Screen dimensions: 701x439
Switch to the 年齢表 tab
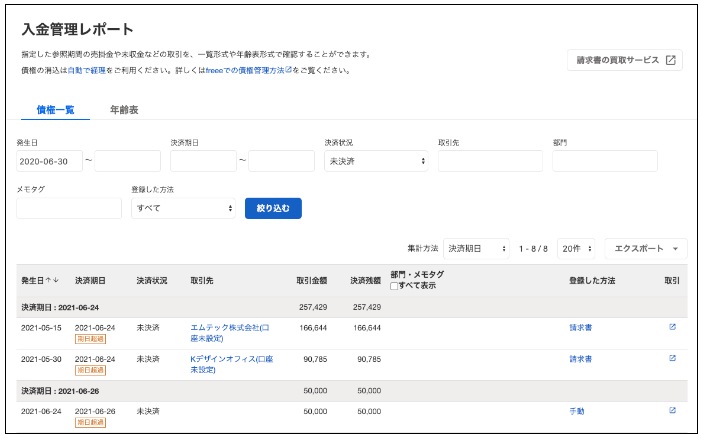coord(124,109)
